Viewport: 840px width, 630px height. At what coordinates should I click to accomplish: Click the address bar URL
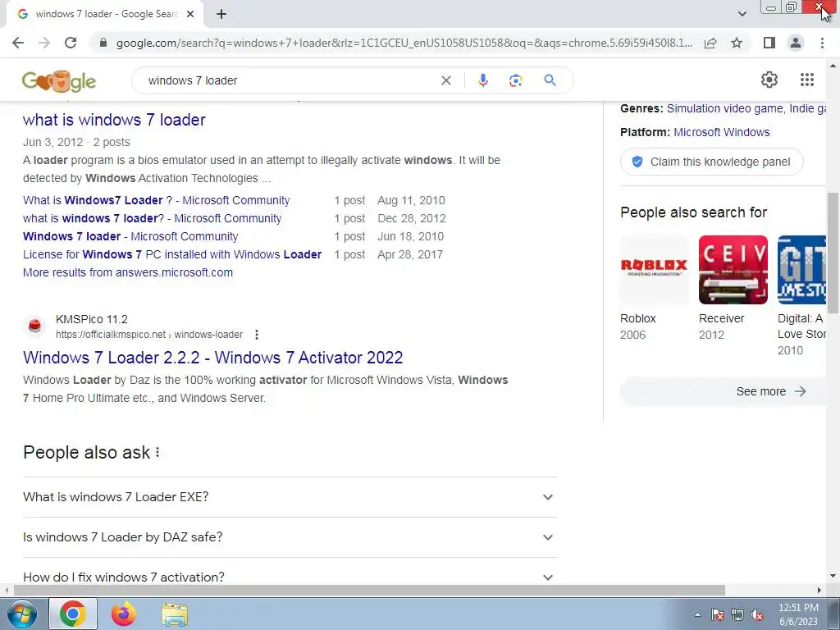(404, 43)
